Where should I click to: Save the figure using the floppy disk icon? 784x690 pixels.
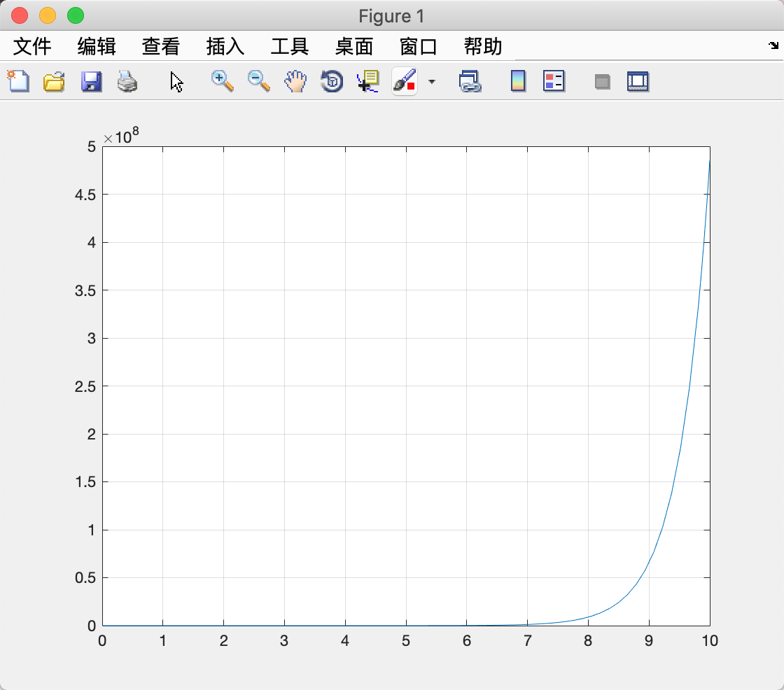(x=91, y=81)
